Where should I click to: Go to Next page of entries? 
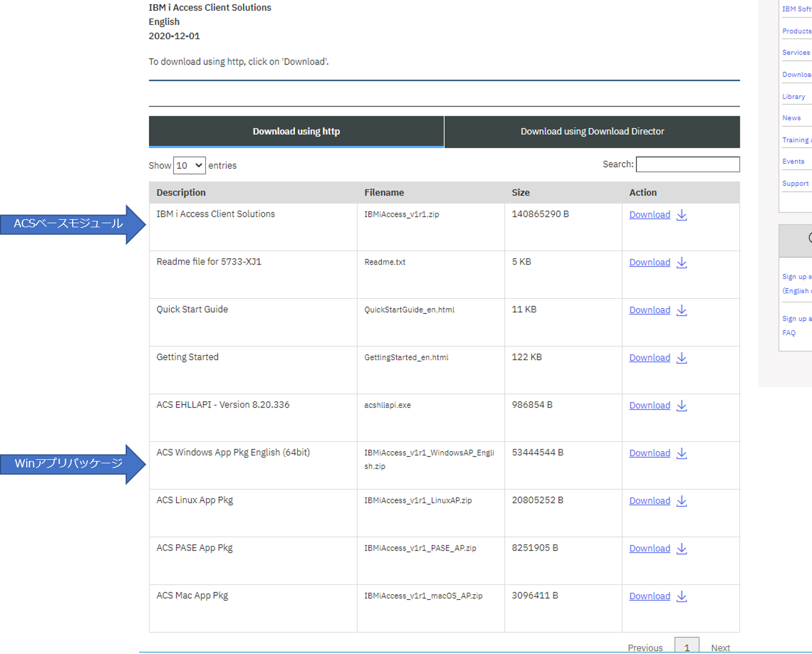720,648
